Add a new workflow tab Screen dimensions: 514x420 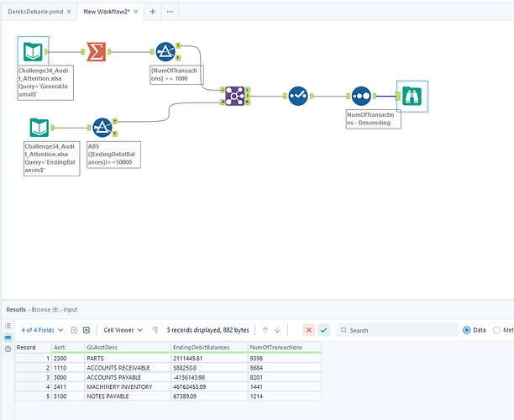pyautogui.click(x=152, y=12)
